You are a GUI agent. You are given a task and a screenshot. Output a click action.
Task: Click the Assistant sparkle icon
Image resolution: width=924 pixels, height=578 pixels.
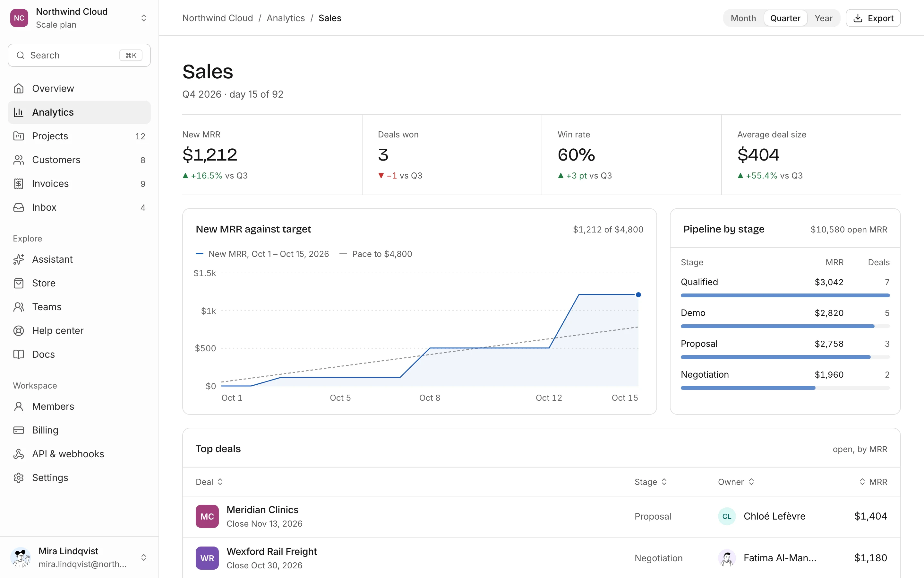[18, 259]
